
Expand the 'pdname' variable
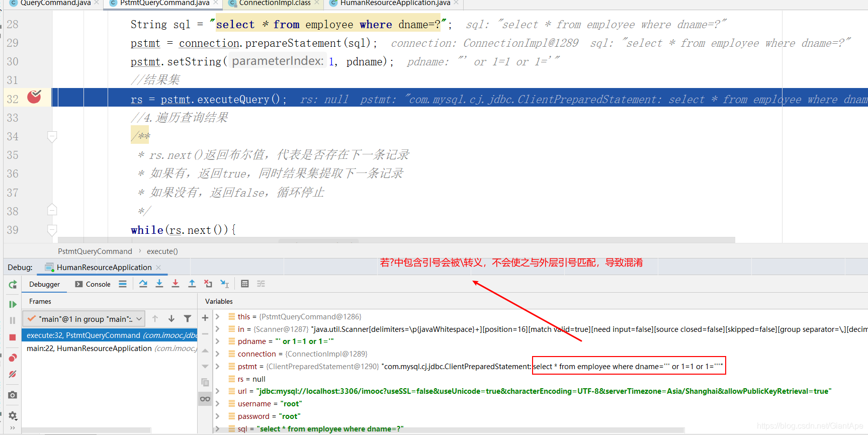click(x=218, y=341)
